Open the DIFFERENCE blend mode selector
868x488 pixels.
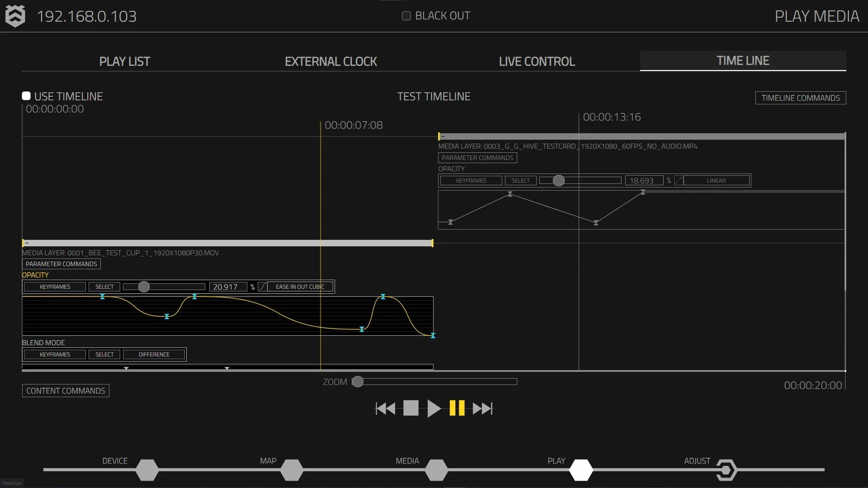tap(154, 354)
